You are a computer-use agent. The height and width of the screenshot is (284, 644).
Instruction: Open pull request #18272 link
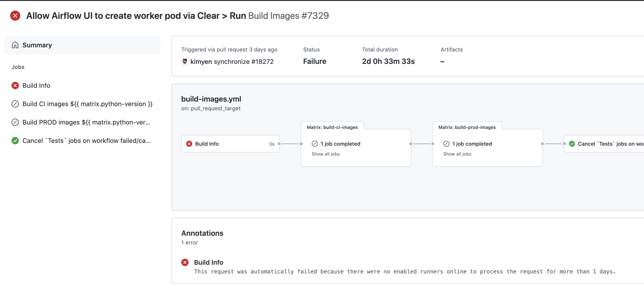pyautogui.click(x=262, y=61)
